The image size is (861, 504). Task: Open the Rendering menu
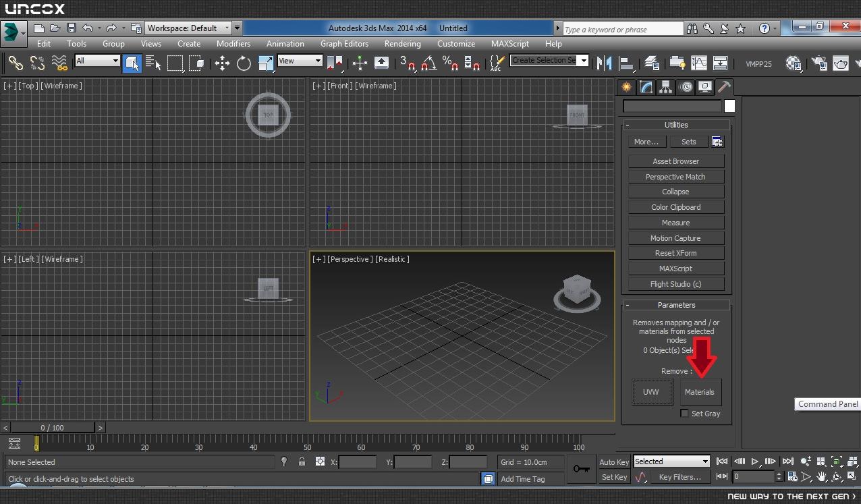coord(403,44)
